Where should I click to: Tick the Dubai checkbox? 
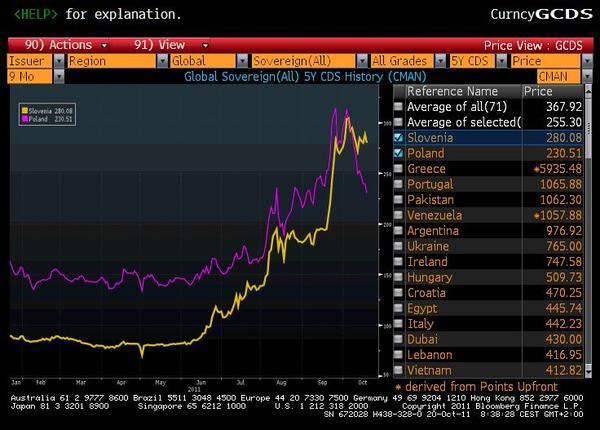point(398,339)
